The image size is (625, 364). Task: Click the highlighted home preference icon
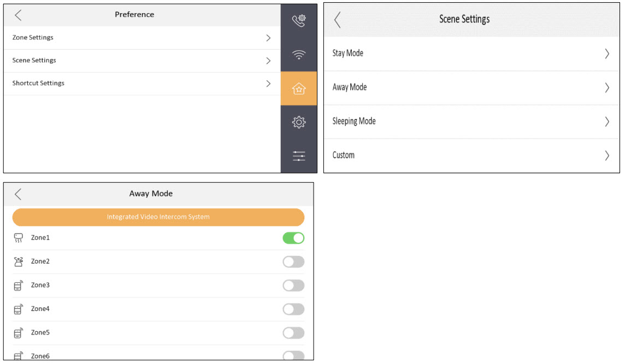[299, 88]
